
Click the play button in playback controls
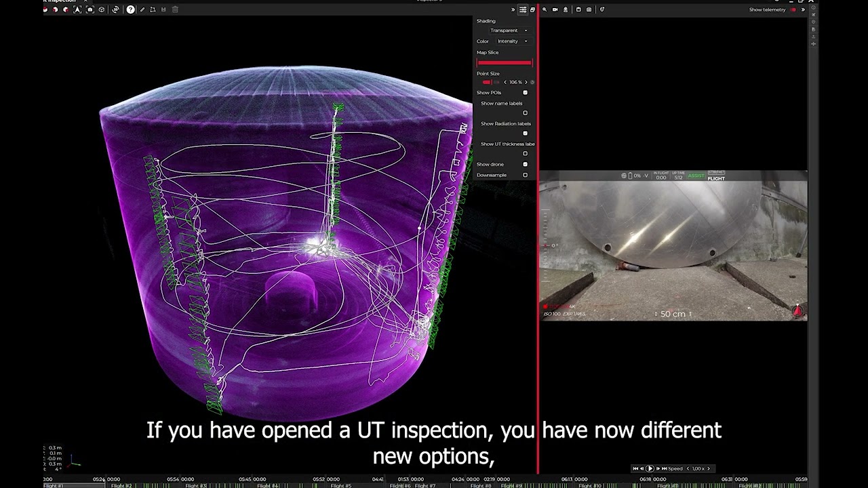click(x=650, y=468)
